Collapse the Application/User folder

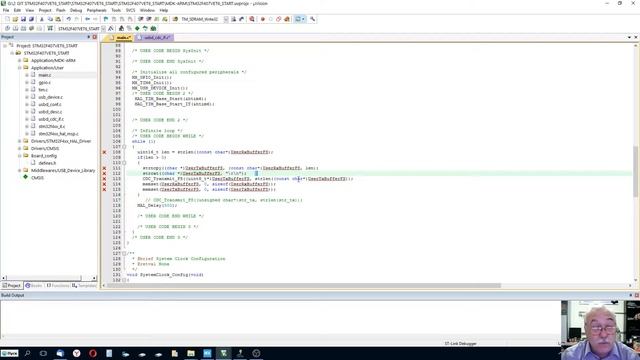coord(20,68)
